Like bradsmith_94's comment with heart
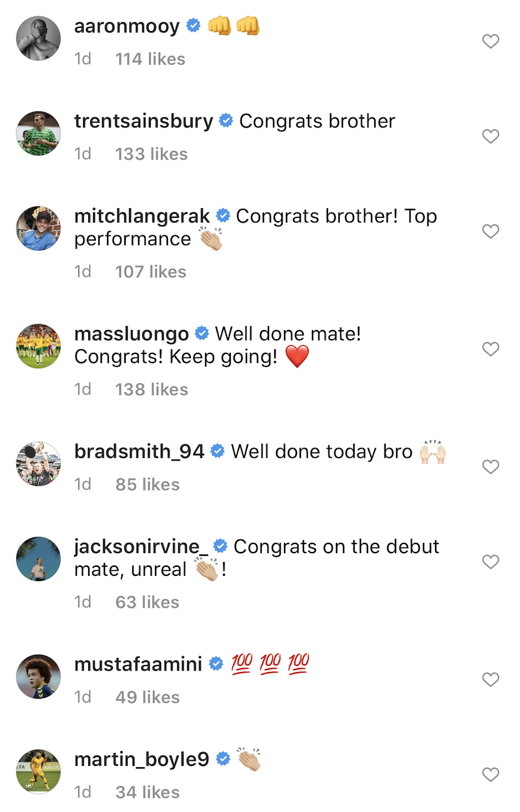Image resolution: width=520 pixels, height=812 pixels. point(491,467)
